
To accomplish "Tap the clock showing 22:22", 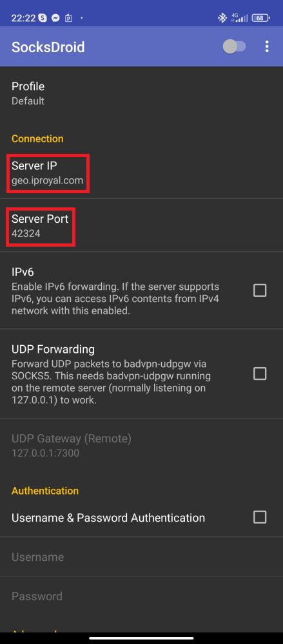I will click(23, 18).
